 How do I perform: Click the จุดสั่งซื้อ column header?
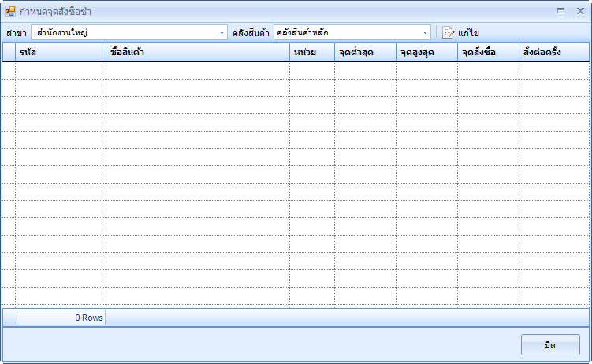tap(488, 52)
